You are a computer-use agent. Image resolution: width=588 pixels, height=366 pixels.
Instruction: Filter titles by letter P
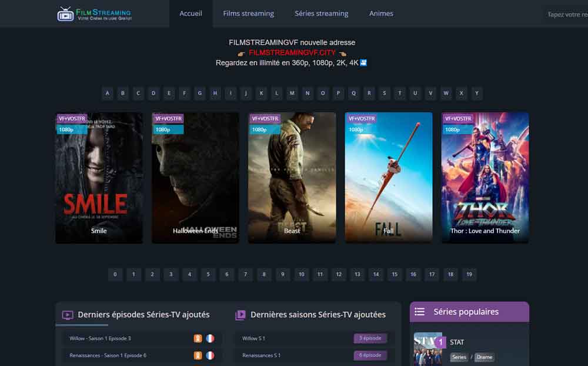(338, 93)
